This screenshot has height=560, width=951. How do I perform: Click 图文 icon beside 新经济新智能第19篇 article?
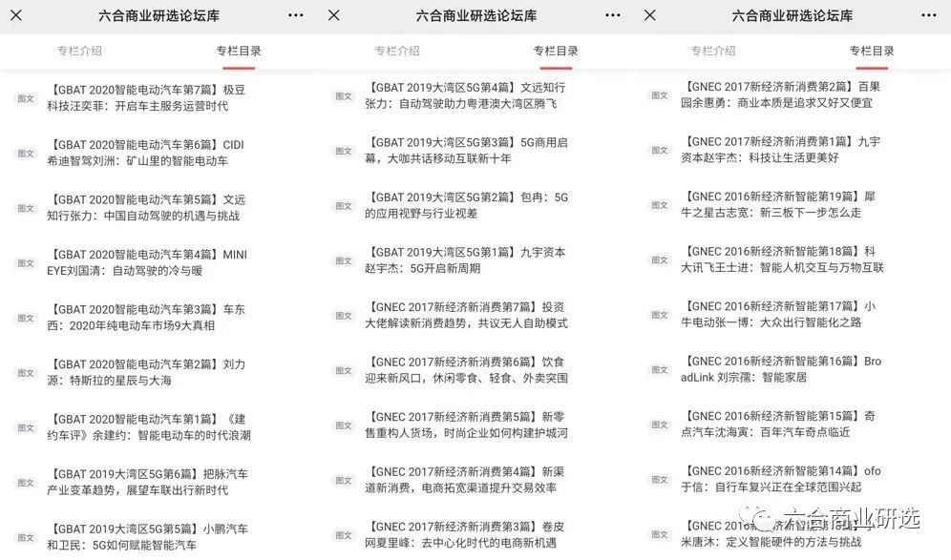click(660, 205)
